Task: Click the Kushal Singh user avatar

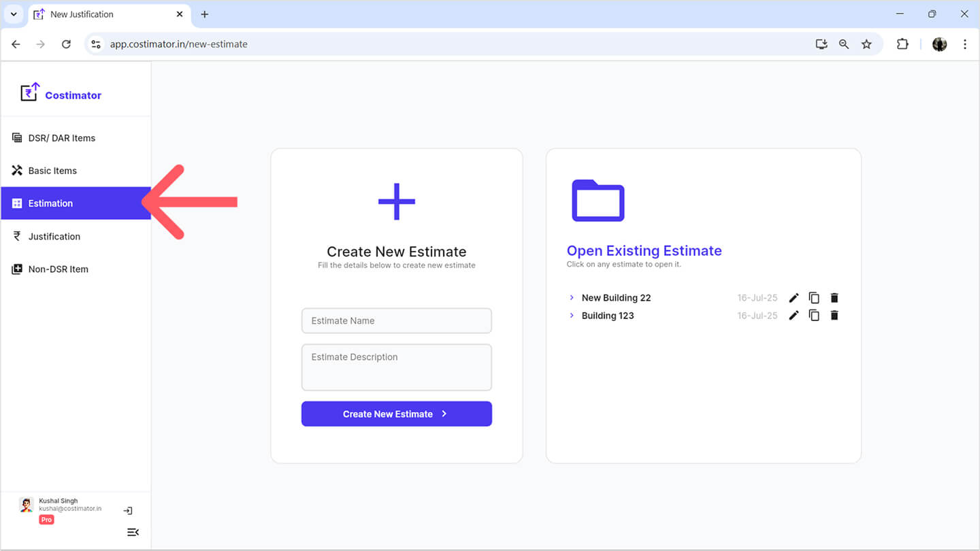Action: point(26,505)
